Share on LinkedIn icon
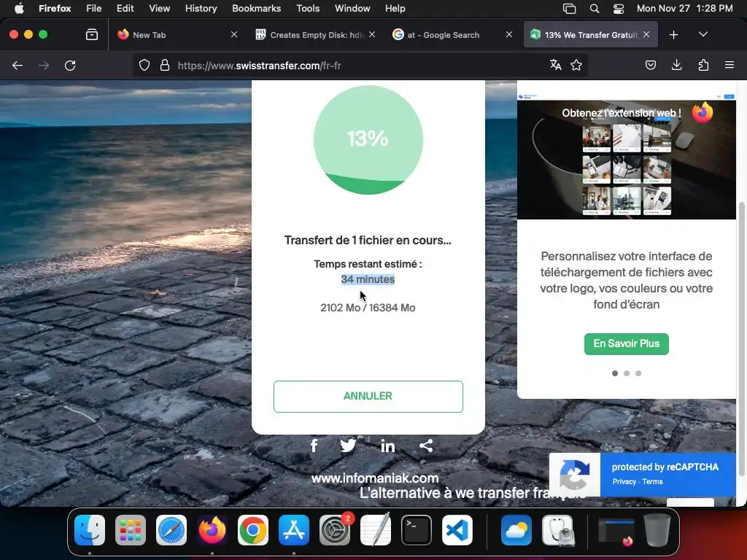Screen dimensions: 747x560 [388, 446]
